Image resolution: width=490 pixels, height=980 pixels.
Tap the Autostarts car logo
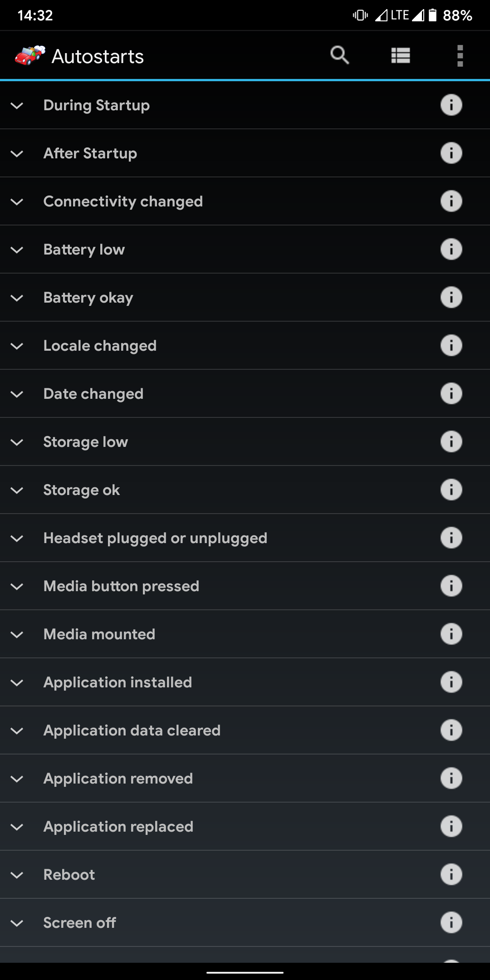[x=29, y=56]
